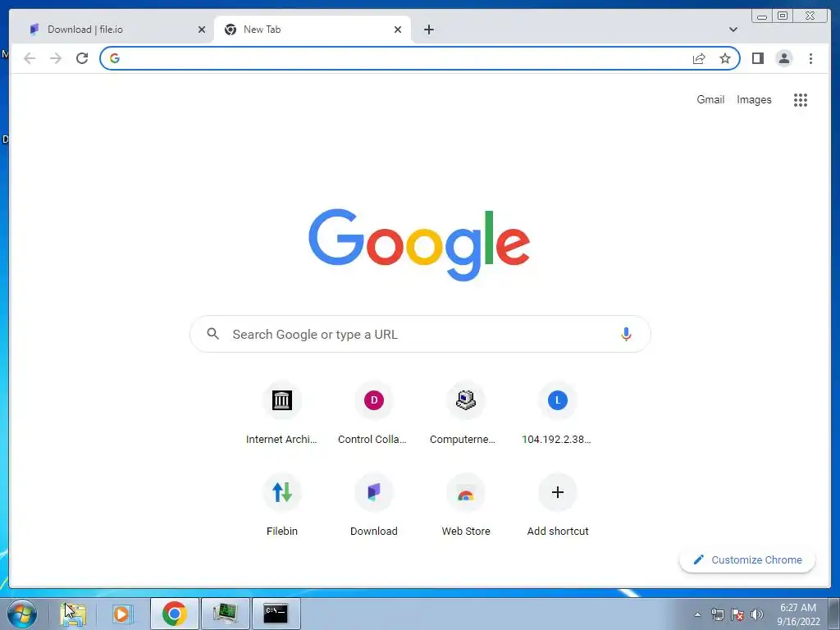Open Chrome three-dot menu

pyautogui.click(x=810, y=58)
